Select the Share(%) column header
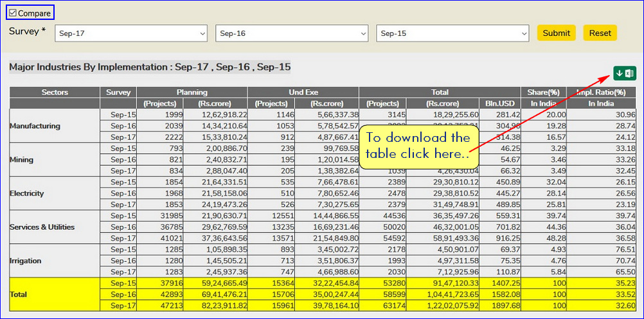644x319 pixels. click(543, 92)
